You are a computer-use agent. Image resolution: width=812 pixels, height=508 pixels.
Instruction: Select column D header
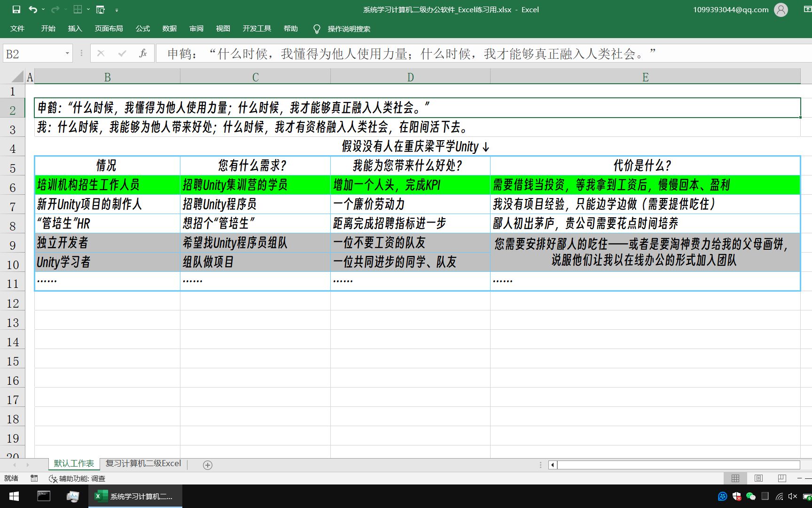(x=410, y=77)
